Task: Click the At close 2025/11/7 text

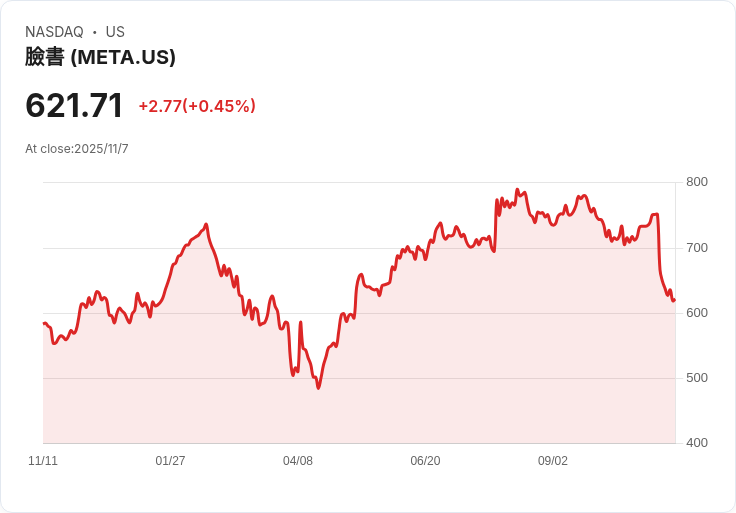Action: click(x=77, y=149)
